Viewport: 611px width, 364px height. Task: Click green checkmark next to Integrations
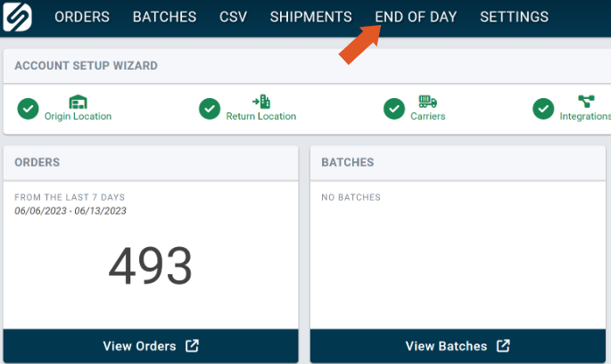click(x=543, y=109)
